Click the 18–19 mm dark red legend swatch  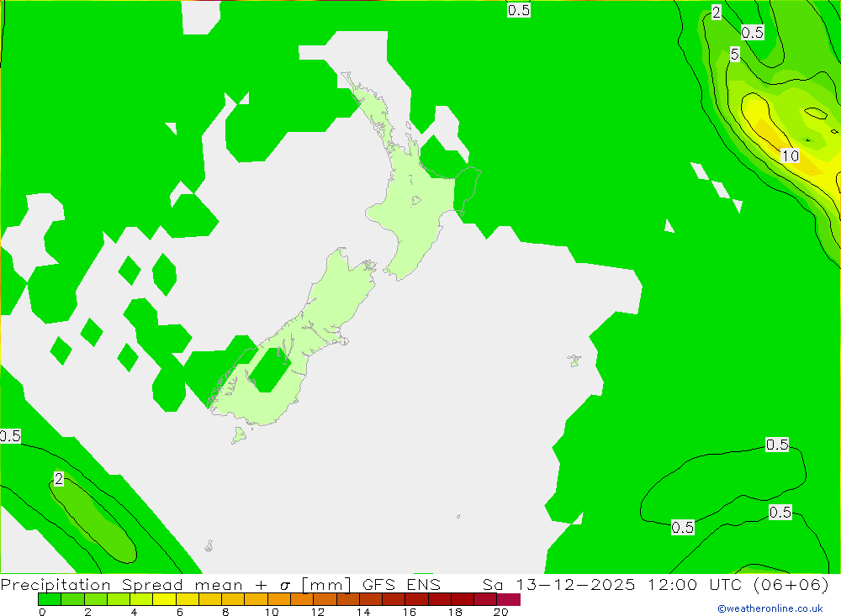click(463, 599)
